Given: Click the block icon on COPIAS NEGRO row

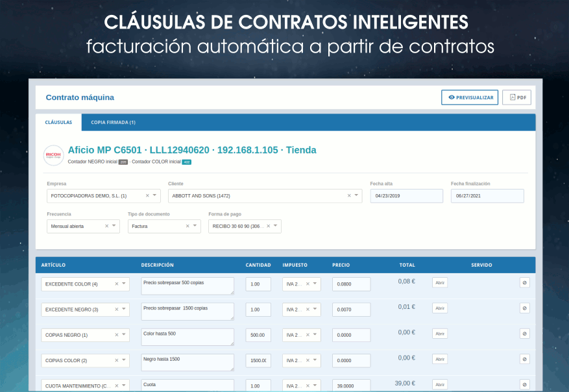Looking at the screenshot, I should pos(524,334).
